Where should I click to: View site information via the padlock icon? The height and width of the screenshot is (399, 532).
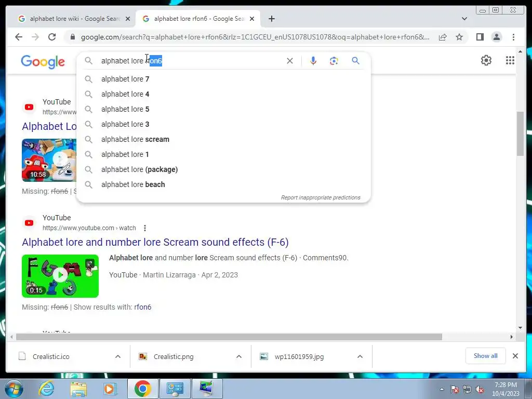click(72, 37)
